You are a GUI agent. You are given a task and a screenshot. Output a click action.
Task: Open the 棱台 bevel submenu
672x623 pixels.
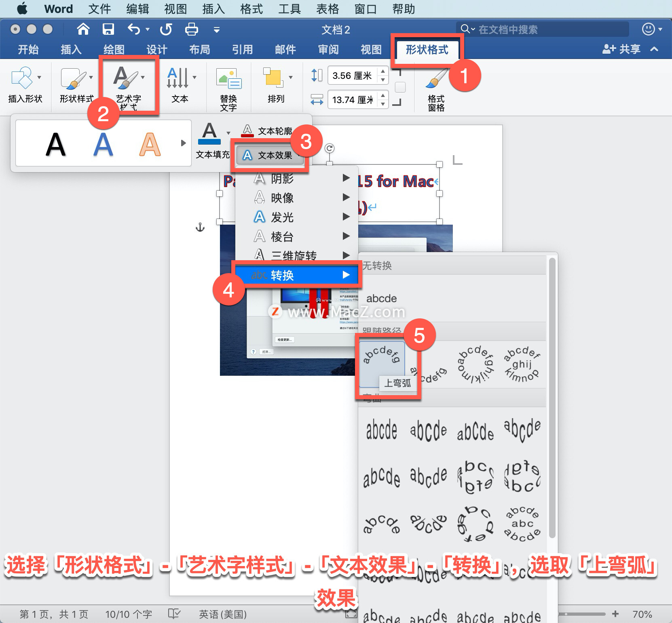[297, 236]
